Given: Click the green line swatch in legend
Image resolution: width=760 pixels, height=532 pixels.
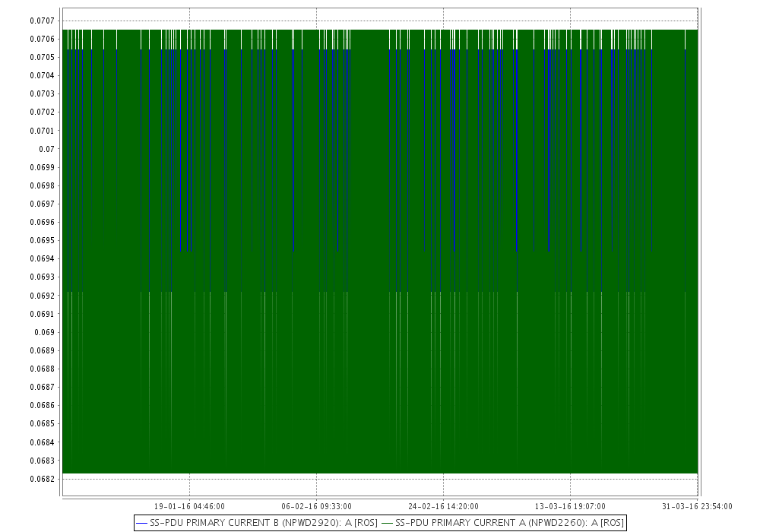Looking at the screenshot, I should [x=388, y=524].
